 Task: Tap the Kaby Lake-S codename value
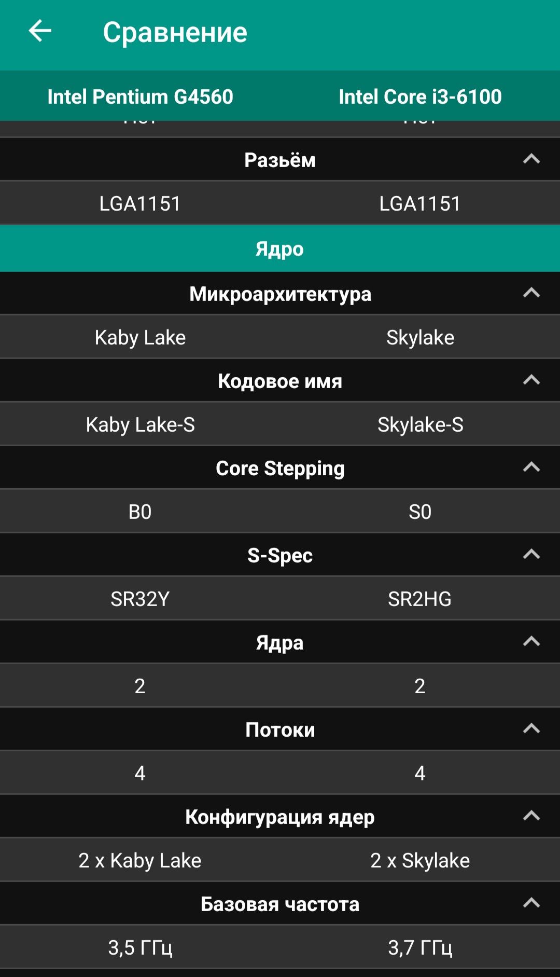(140, 424)
